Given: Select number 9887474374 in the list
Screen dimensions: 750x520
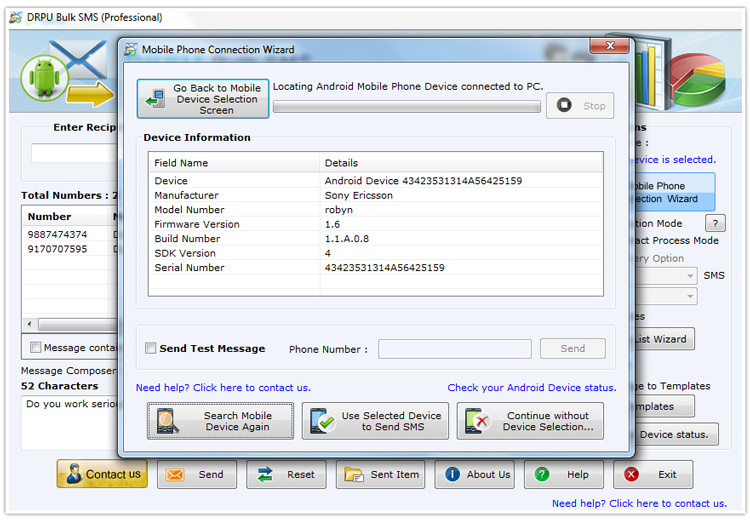Looking at the screenshot, I should click(57, 234).
